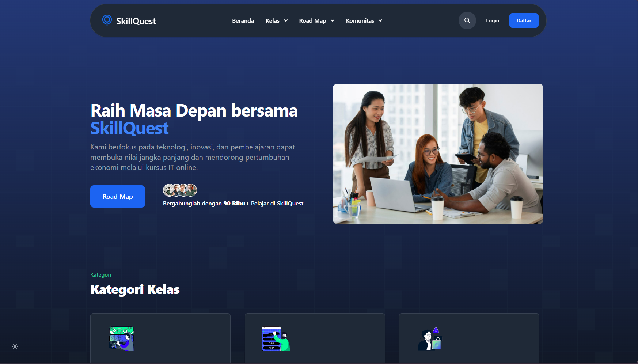Viewport: 638px width, 364px height.
Task: Click the first learner avatar
Action: click(168, 190)
